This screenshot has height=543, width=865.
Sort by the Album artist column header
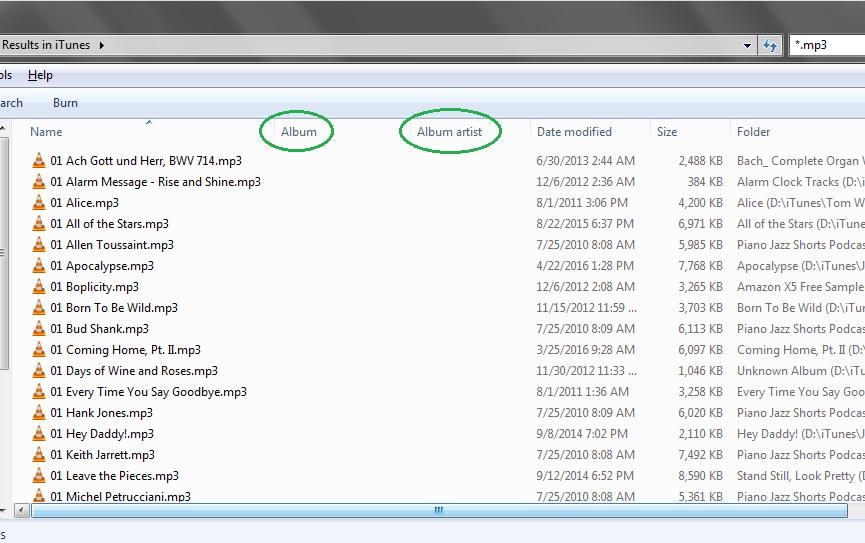point(449,132)
